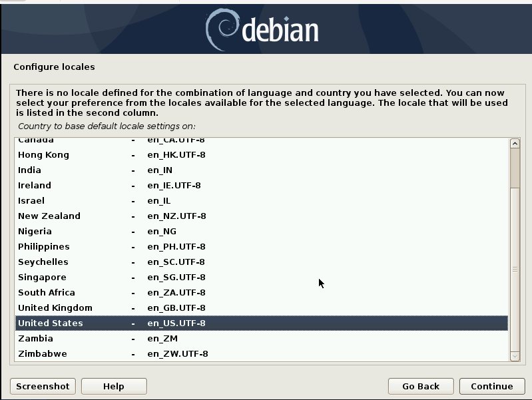Select the Nigeria en_NG row
This screenshot has height=400, width=532.
[x=262, y=232]
